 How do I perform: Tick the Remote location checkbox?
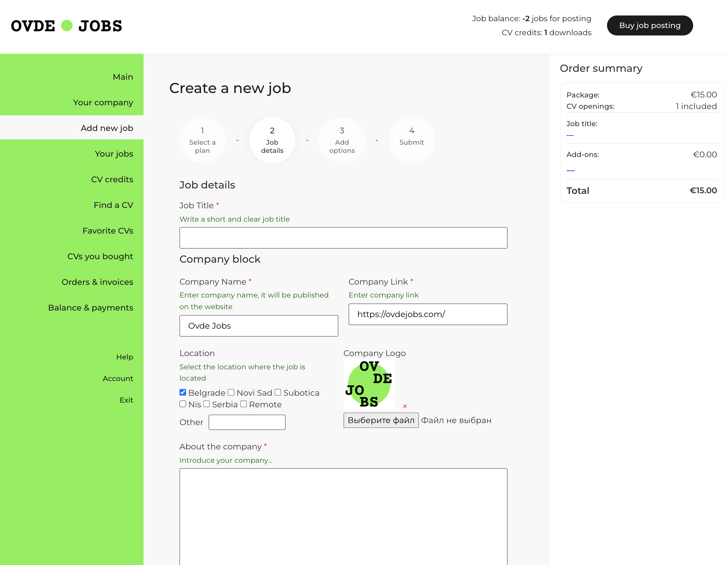243,404
